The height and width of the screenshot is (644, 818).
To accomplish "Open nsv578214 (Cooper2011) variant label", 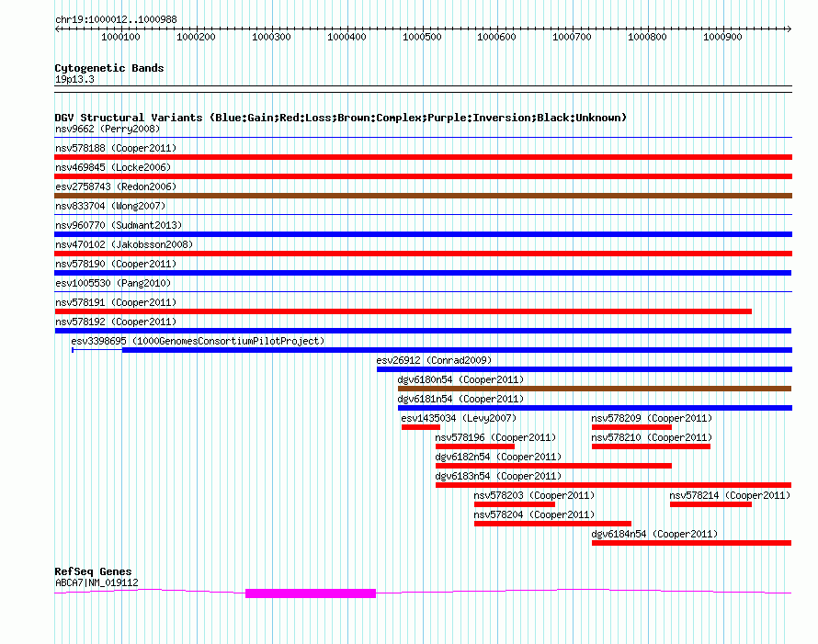I will point(730,495).
